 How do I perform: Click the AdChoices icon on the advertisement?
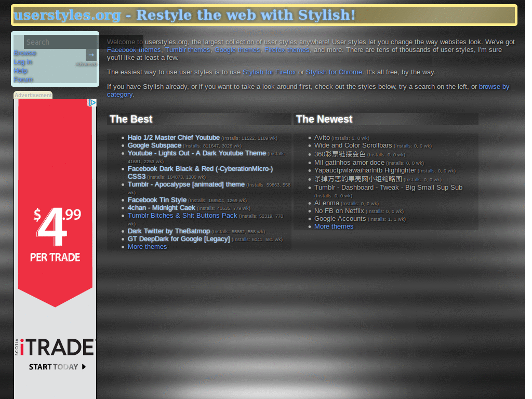tap(91, 102)
